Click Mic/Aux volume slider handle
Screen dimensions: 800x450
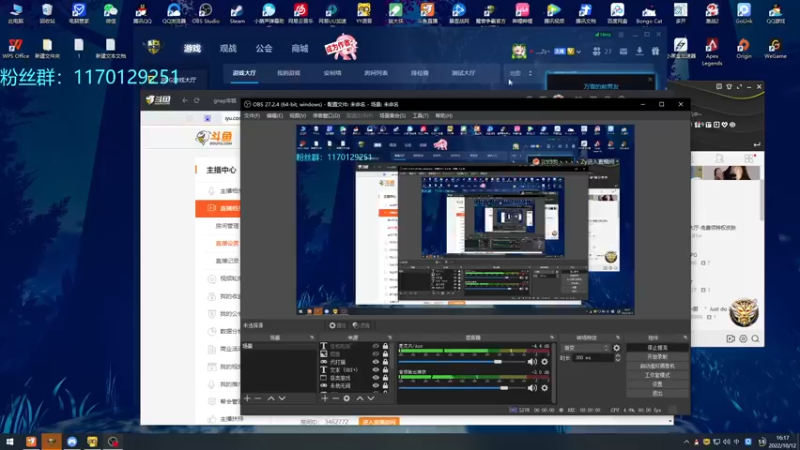coord(497,362)
